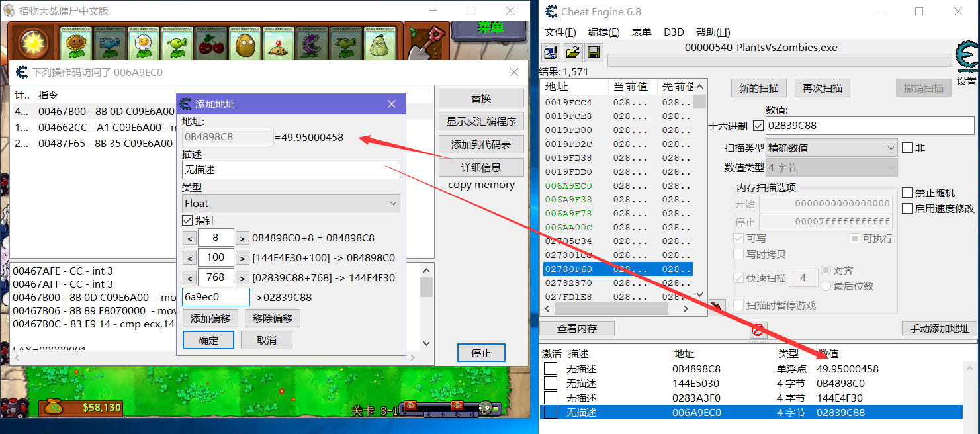The height and width of the screenshot is (434, 980).
Task: Click the disassembly pane vertical scrollbar
Action: point(427,307)
